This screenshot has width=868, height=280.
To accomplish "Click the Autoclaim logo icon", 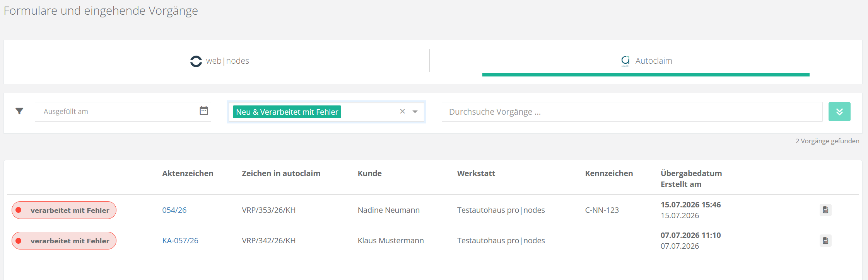I will point(625,61).
